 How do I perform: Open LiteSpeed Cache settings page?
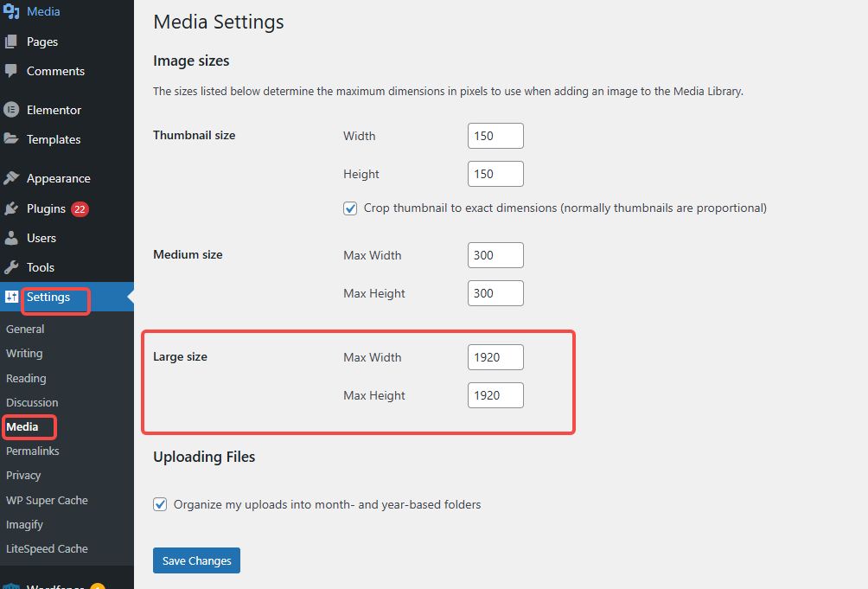pos(47,548)
